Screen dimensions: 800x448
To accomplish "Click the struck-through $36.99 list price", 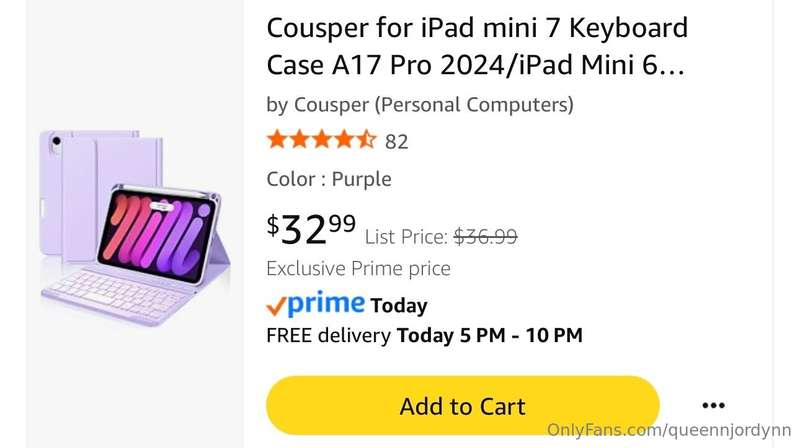I will 485,236.
